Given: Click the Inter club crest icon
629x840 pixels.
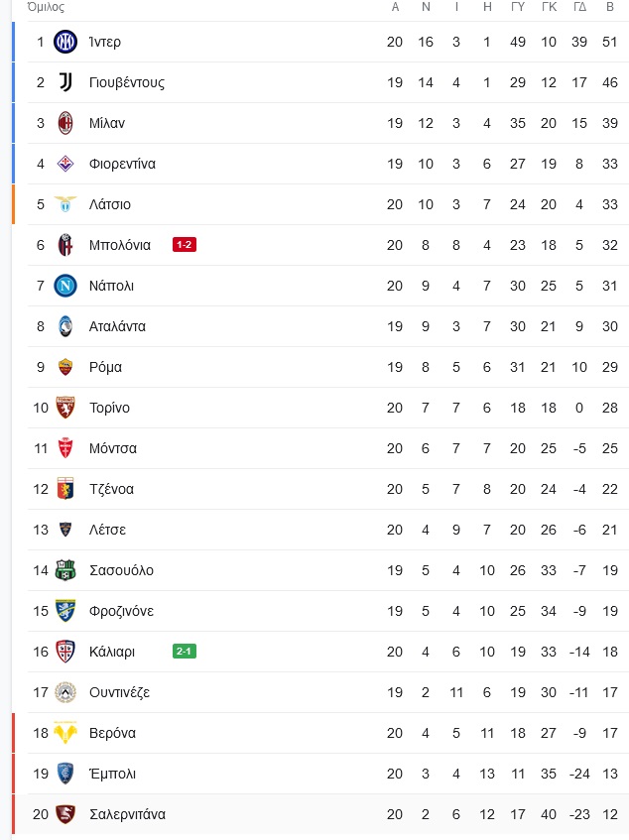Looking at the screenshot, I should pos(65,42).
